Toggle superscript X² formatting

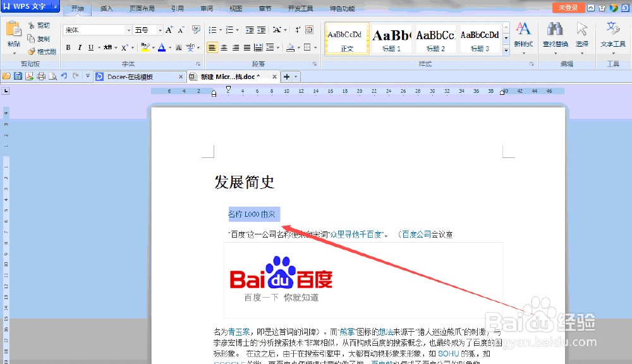[125, 47]
